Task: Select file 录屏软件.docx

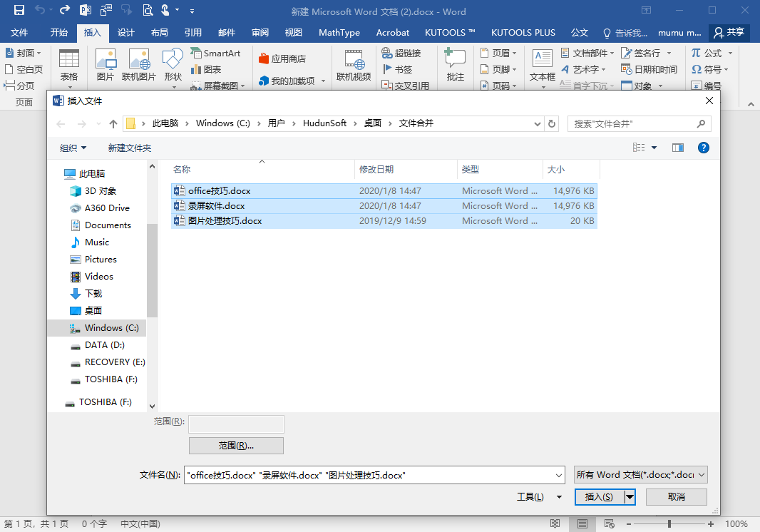Action: pyautogui.click(x=384, y=206)
